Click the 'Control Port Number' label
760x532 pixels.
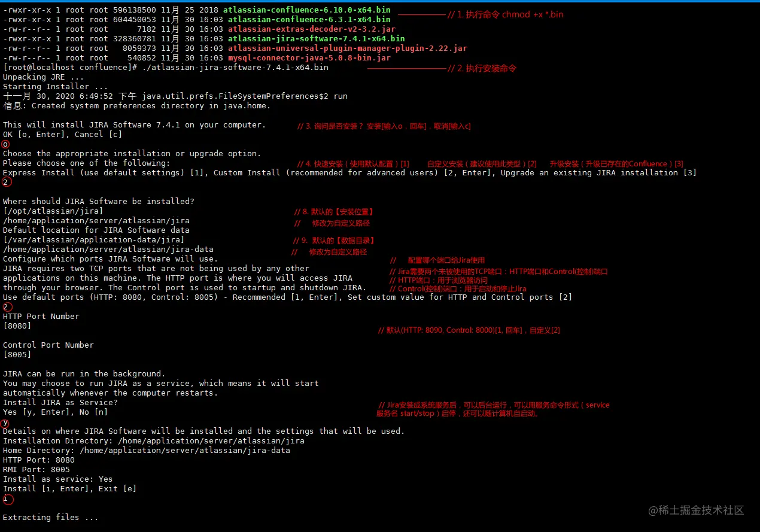click(x=48, y=345)
